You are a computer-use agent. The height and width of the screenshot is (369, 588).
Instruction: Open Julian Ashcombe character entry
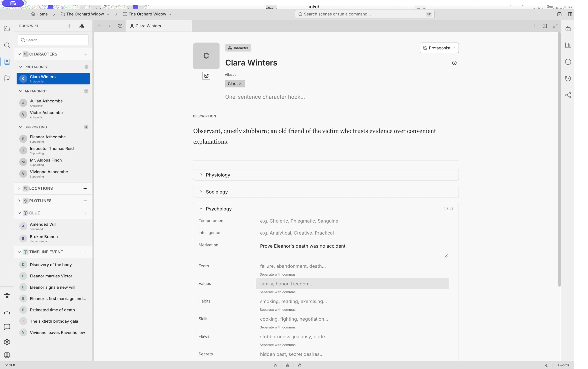pyautogui.click(x=53, y=103)
